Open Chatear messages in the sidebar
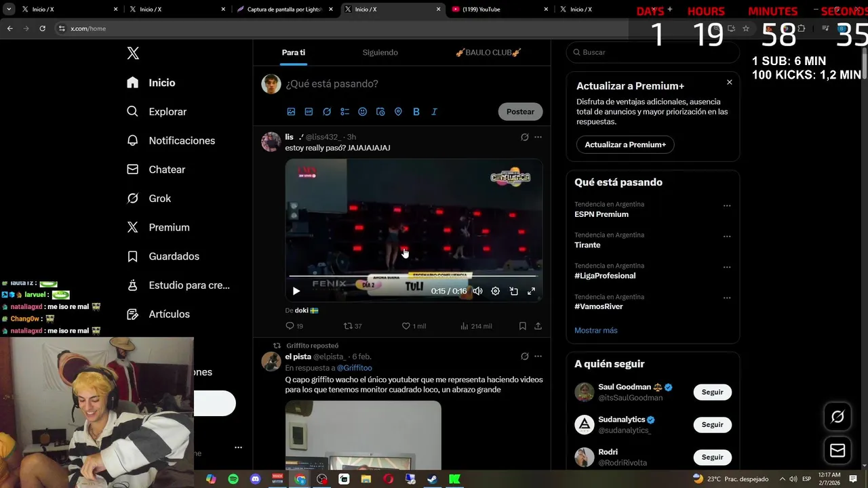868x488 pixels. (156, 169)
